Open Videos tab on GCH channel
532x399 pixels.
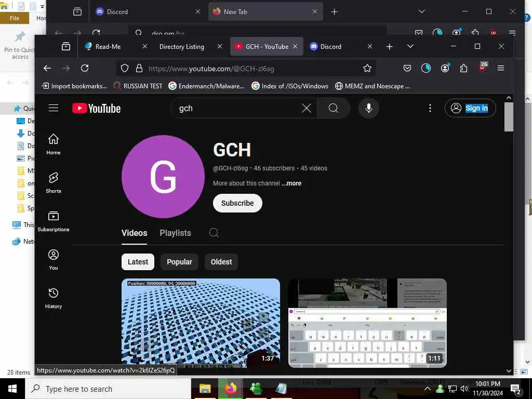135,233
